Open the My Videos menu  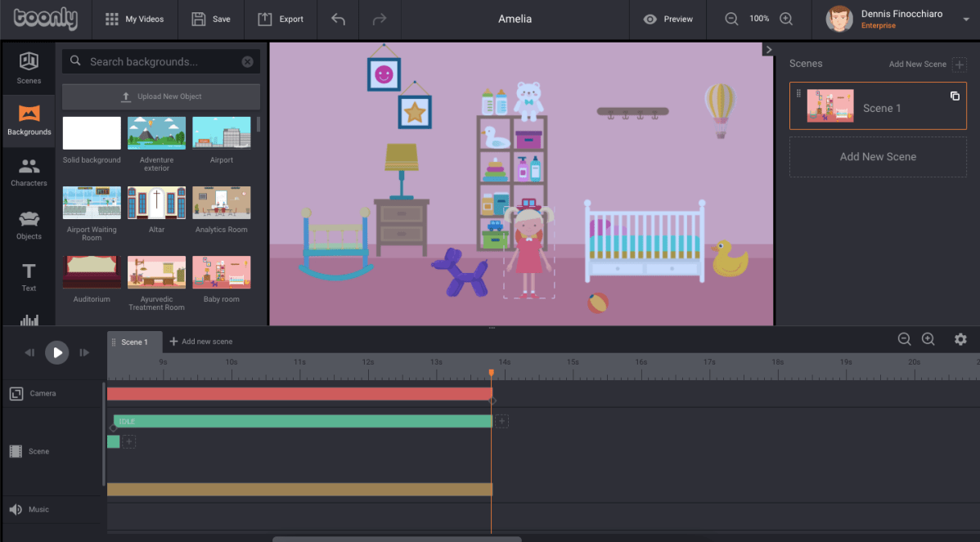(x=135, y=20)
